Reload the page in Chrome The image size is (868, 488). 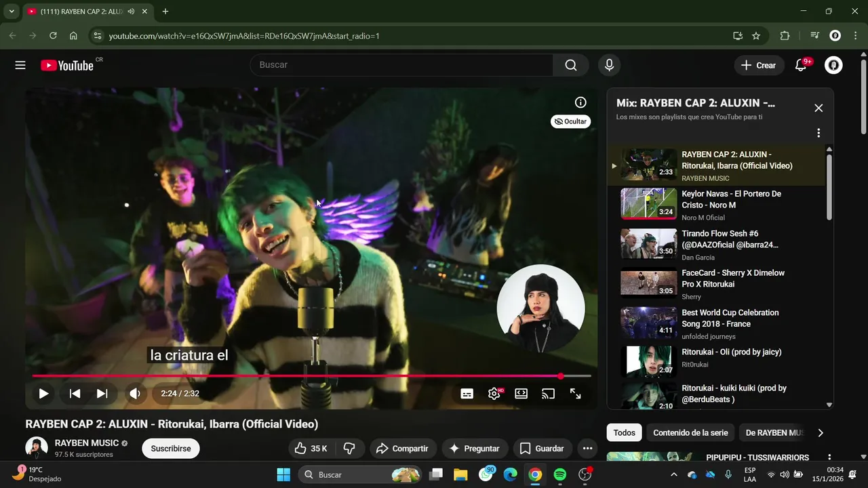point(53,35)
